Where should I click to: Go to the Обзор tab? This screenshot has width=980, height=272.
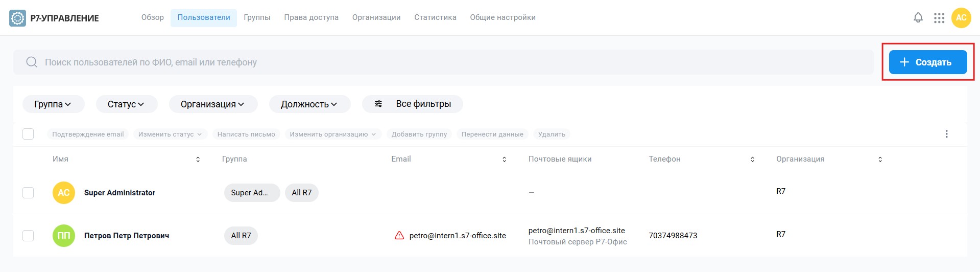(153, 17)
